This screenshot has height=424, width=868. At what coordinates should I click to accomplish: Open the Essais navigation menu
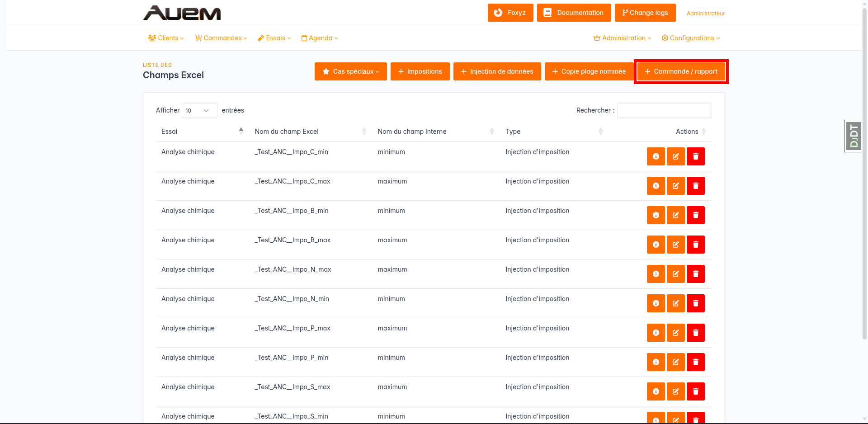274,38
